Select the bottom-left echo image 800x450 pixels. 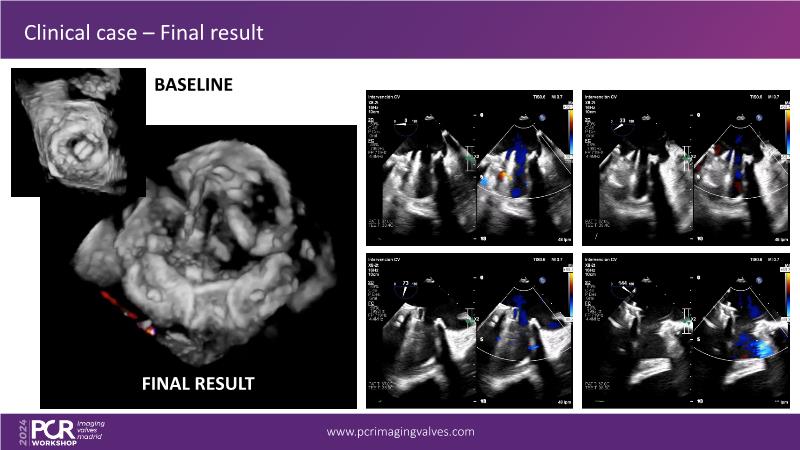click(x=473, y=332)
